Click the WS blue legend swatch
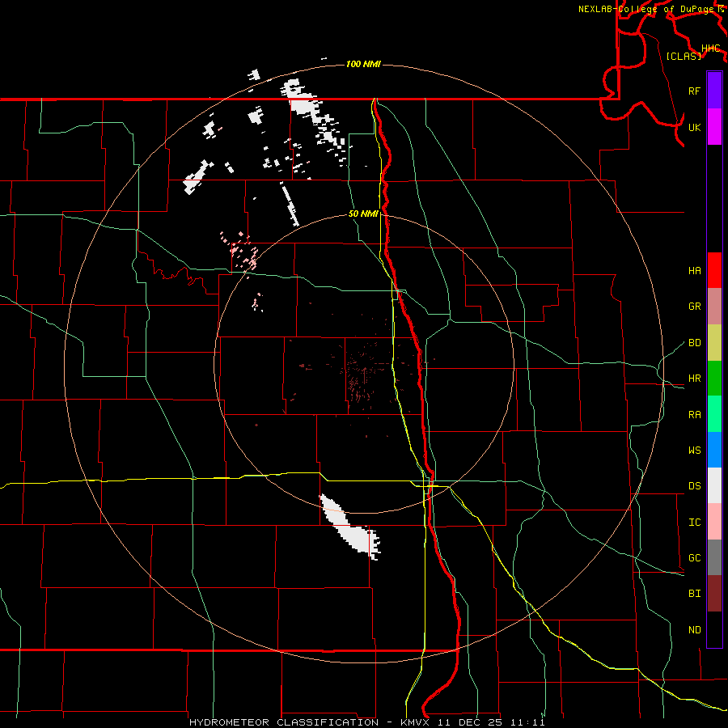Image resolution: width=728 pixels, height=728 pixels. (x=714, y=450)
